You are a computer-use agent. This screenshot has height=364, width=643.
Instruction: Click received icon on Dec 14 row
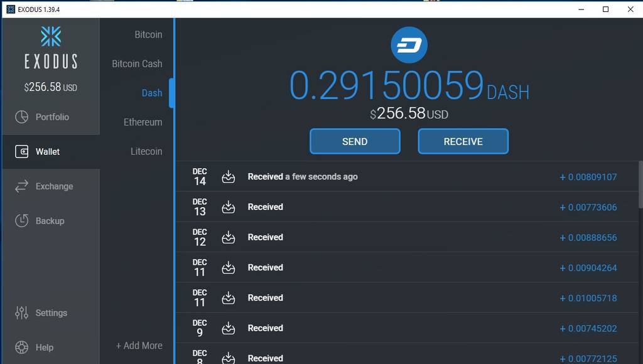click(229, 177)
